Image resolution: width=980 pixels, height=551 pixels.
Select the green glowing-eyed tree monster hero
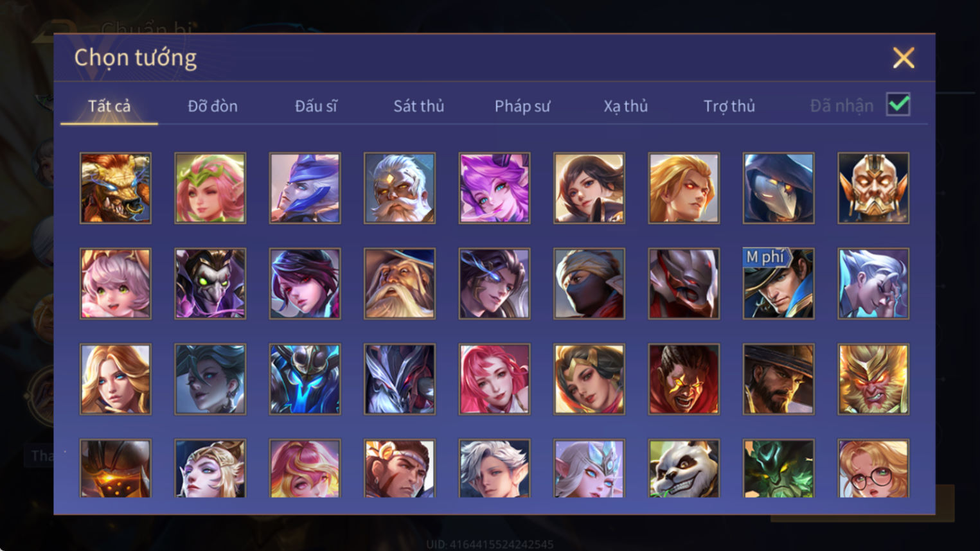(x=778, y=468)
